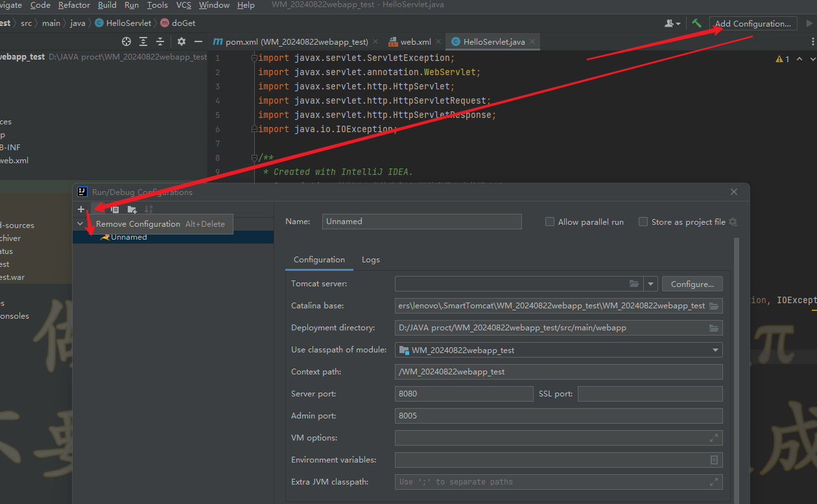This screenshot has height=504, width=817.
Task: Open the Help menu
Action: (x=246, y=5)
